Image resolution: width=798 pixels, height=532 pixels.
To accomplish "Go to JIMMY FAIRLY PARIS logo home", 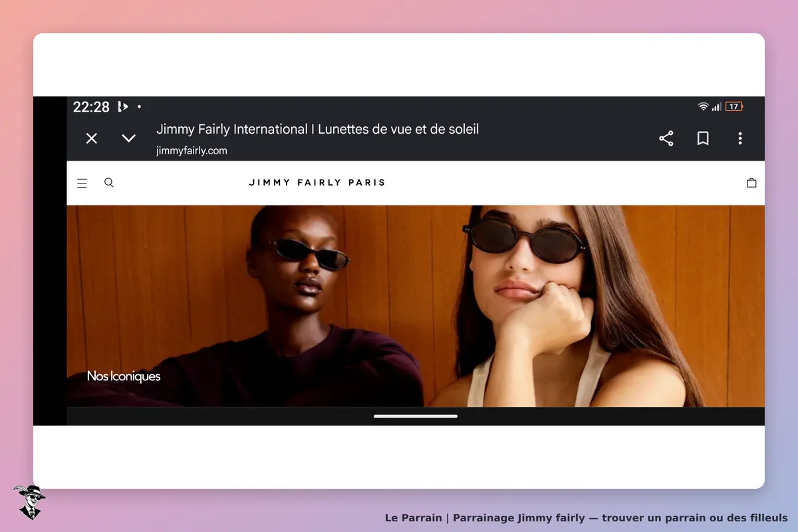I will [x=317, y=182].
